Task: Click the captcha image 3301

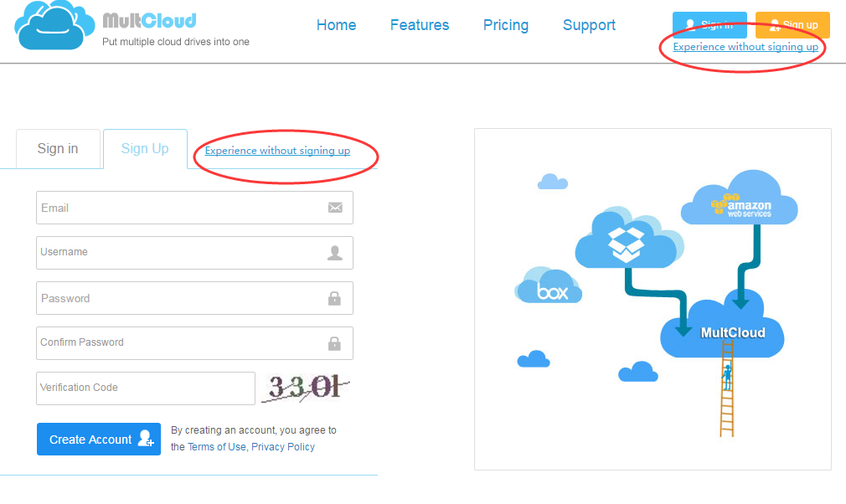Action: click(x=306, y=388)
